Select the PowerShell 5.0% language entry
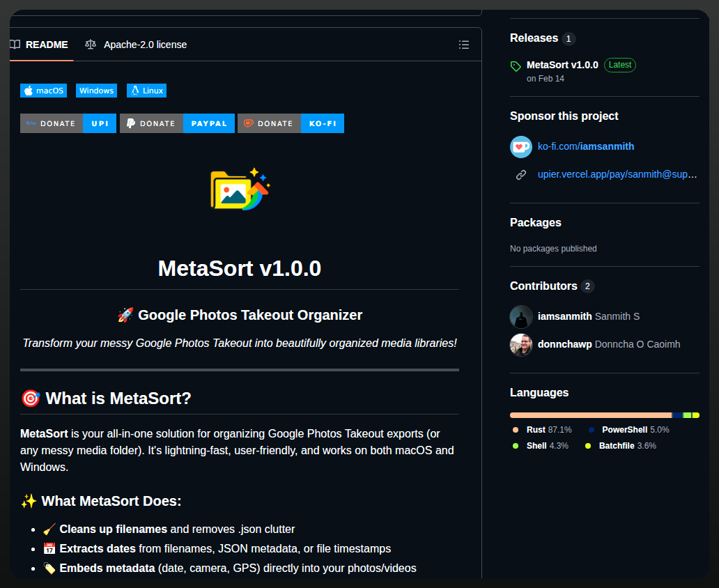The width and height of the screenshot is (719, 588). 628,430
